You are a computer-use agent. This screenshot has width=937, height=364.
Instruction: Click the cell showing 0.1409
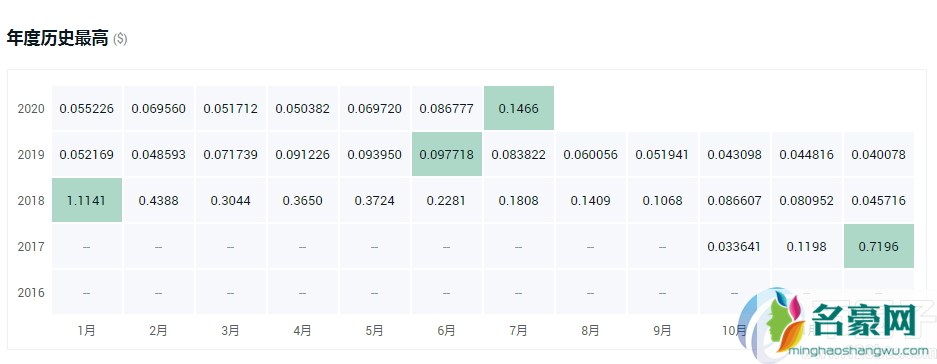(x=590, y=200)
